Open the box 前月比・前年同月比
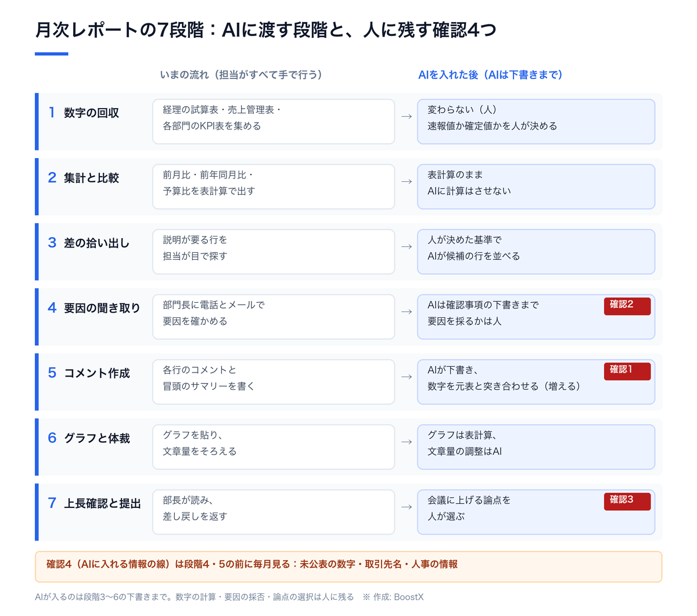Image resolution: width=697 pixels, height=616 pixels. (274, 187)
